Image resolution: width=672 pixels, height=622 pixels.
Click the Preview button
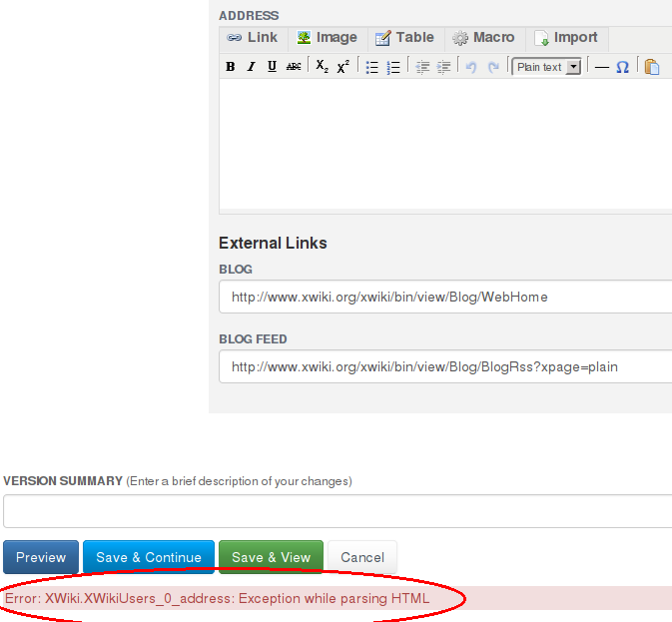[41, 557]
